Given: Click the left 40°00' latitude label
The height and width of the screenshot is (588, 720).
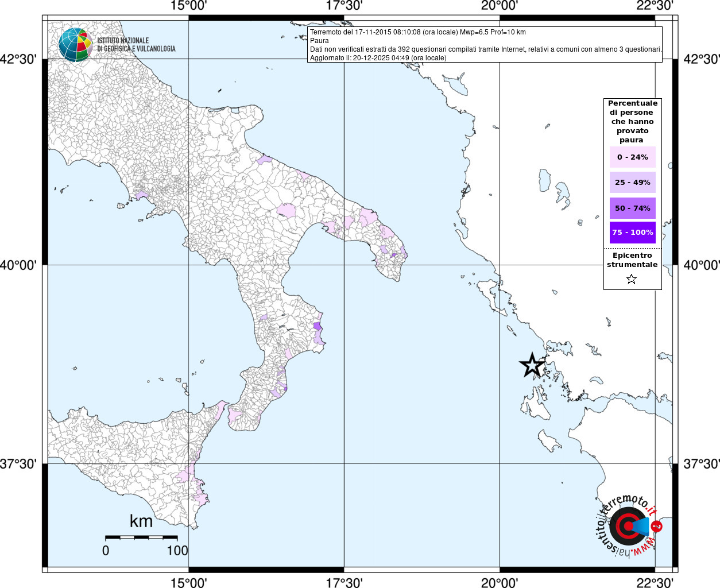Looking at the screenshot, I should point(18,265).
